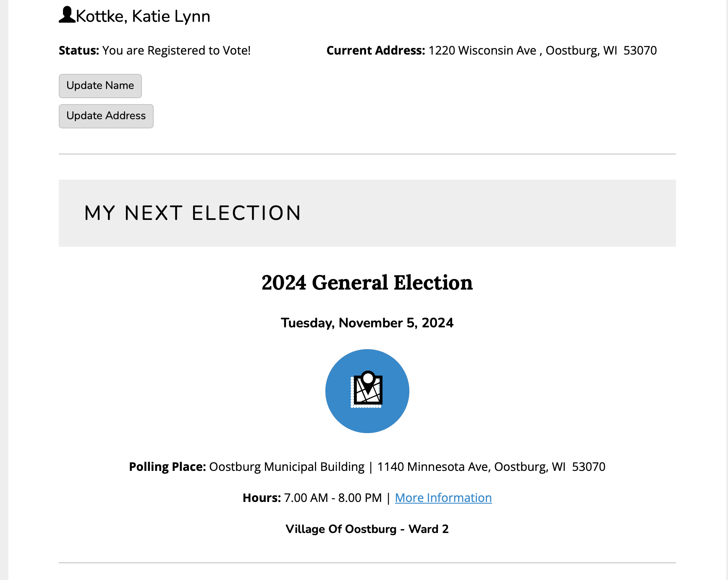Click the 7.00 AM - 8.00 PM hours
728x580 pixels.
click(x=333, y=498)
